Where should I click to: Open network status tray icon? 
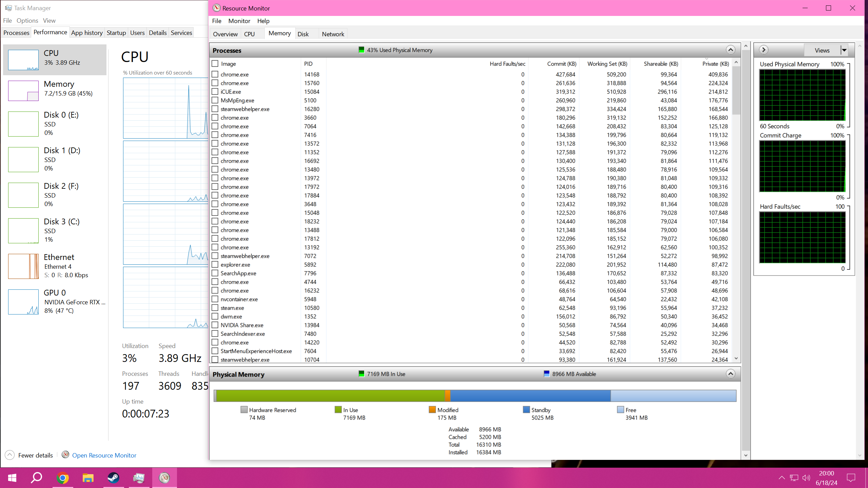pyautogui.click(x=794, y=478)
